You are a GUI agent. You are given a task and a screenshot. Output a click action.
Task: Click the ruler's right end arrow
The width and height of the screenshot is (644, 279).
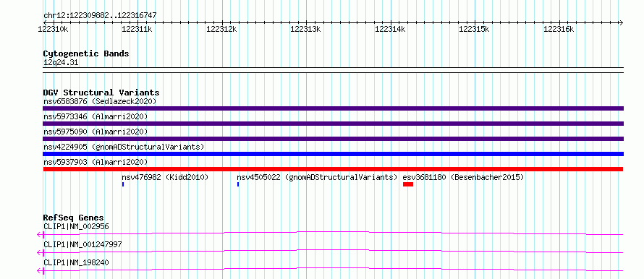[x=621, y=22]
